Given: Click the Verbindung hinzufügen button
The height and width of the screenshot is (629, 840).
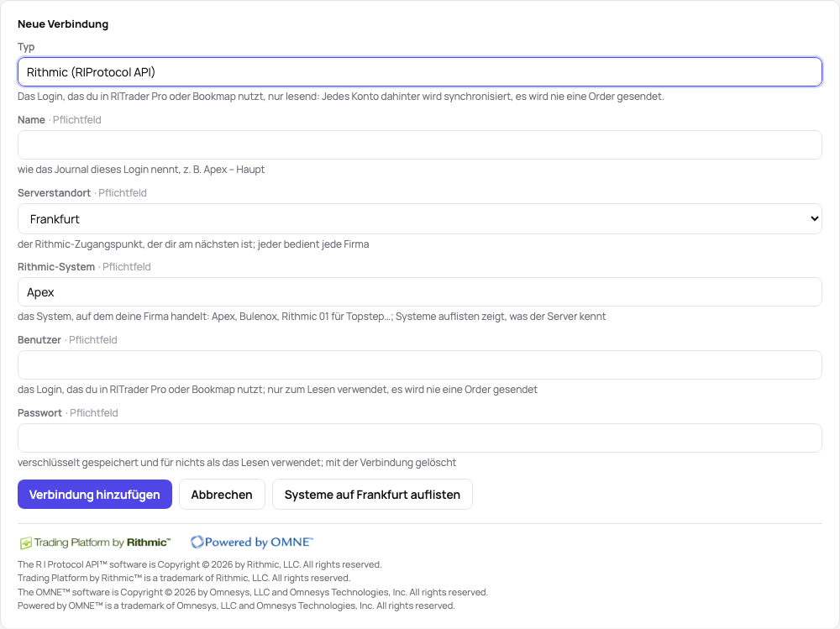Looking at the screenshot, I should coord(95,494).
